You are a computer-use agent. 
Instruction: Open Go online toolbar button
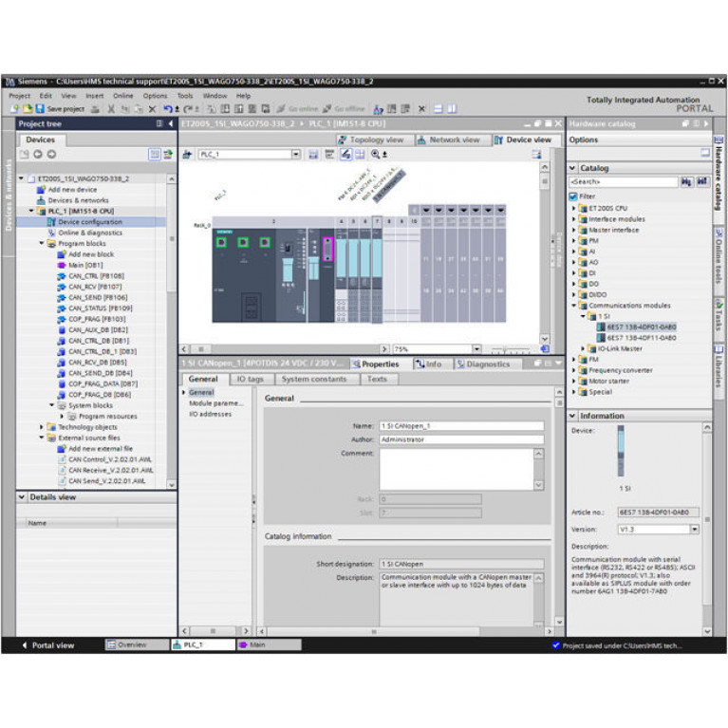point(298,109)
